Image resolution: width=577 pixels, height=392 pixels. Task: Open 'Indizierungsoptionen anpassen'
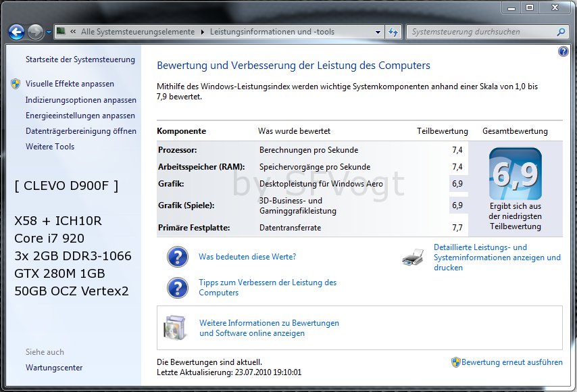[x=80, y=100]
